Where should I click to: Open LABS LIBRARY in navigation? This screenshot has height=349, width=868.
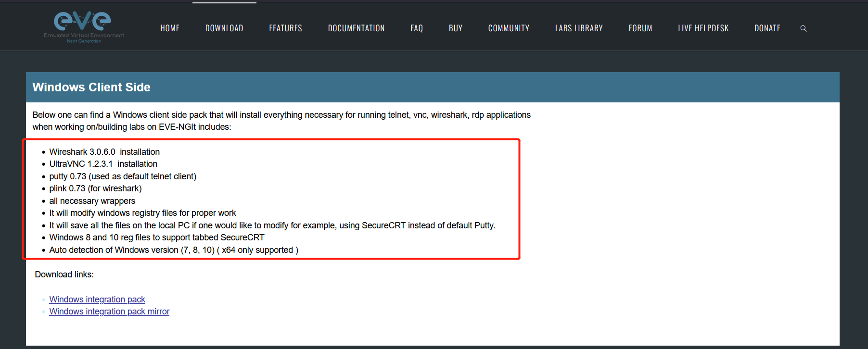[579, 28]
